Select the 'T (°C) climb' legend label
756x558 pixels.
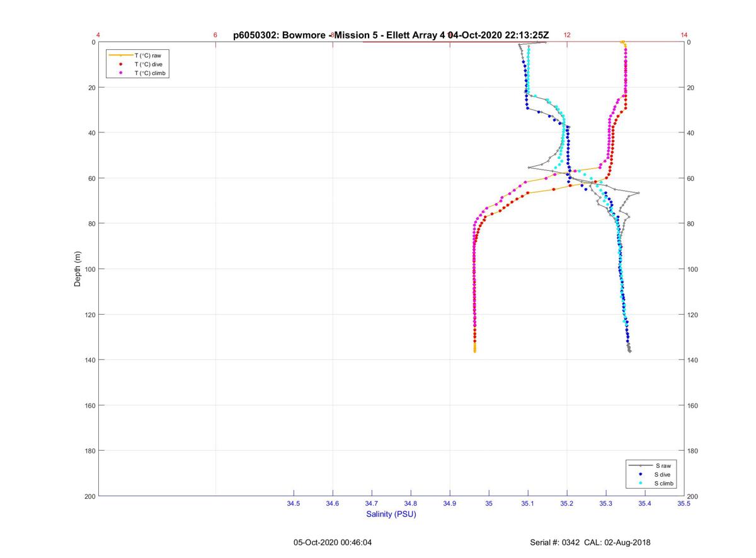click(x=151, y=73)
